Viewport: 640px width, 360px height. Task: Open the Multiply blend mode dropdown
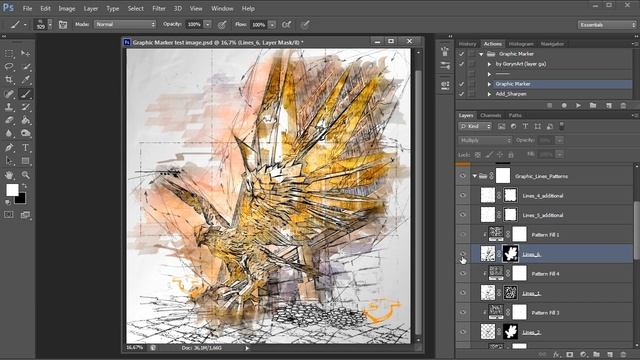click(x=485, y=140)
